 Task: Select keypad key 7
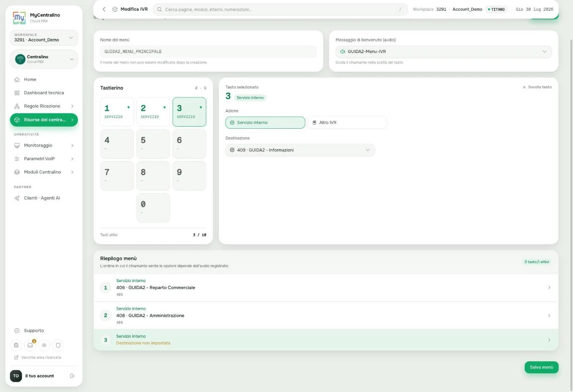pyautogui.click(x=117, y=176)
